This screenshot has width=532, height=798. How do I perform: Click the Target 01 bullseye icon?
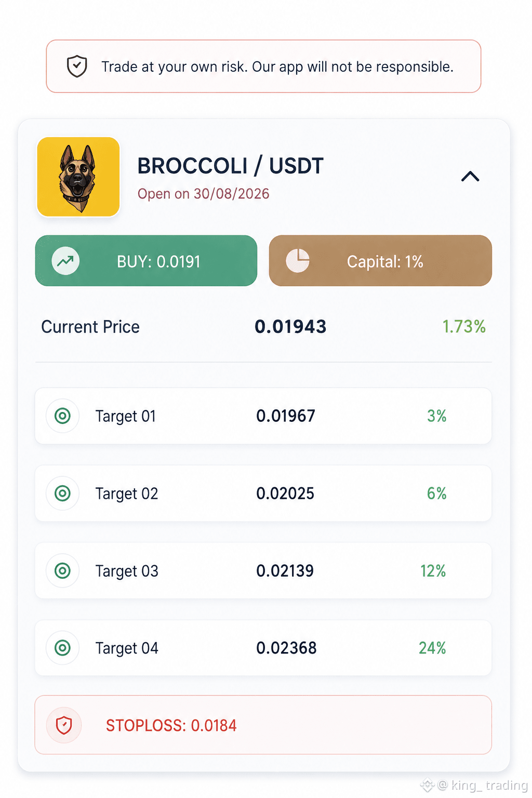pos(62,416)
